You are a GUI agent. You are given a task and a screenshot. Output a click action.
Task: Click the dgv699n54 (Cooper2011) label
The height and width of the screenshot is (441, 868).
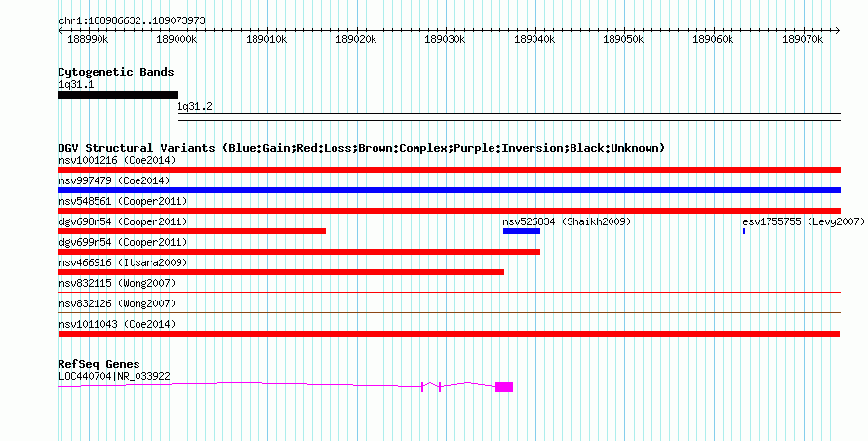pos(123,242)
